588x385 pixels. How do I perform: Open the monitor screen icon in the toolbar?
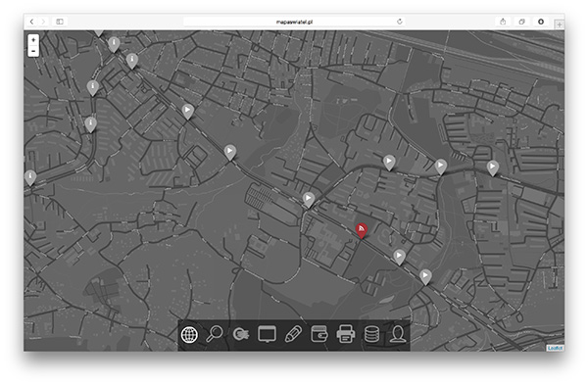pyautogui.click(x=267, y=334)
